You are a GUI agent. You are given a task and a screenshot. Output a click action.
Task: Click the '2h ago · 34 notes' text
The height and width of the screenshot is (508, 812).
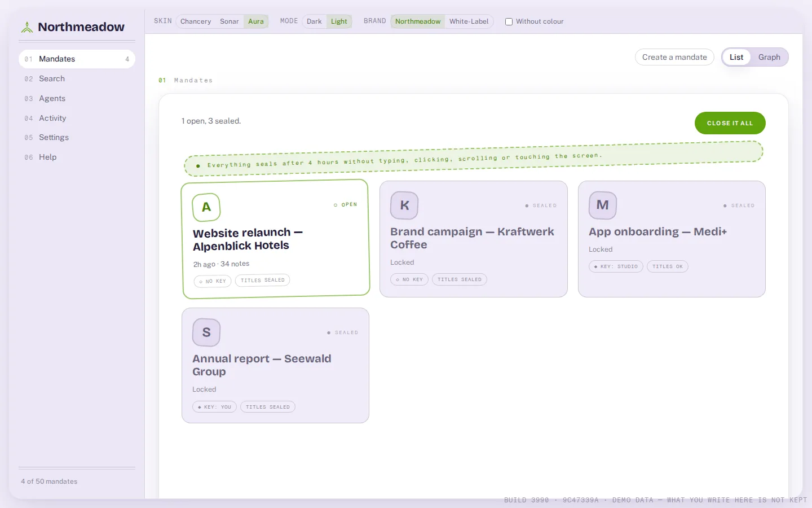pos(221,264)
